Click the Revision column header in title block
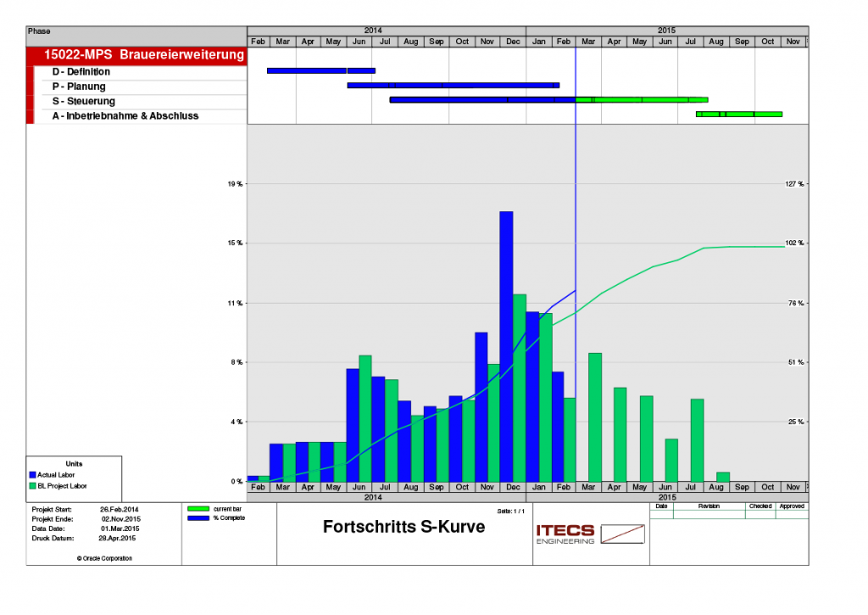Viewport: 868px width, 615px height. click(x=709, y=506)
